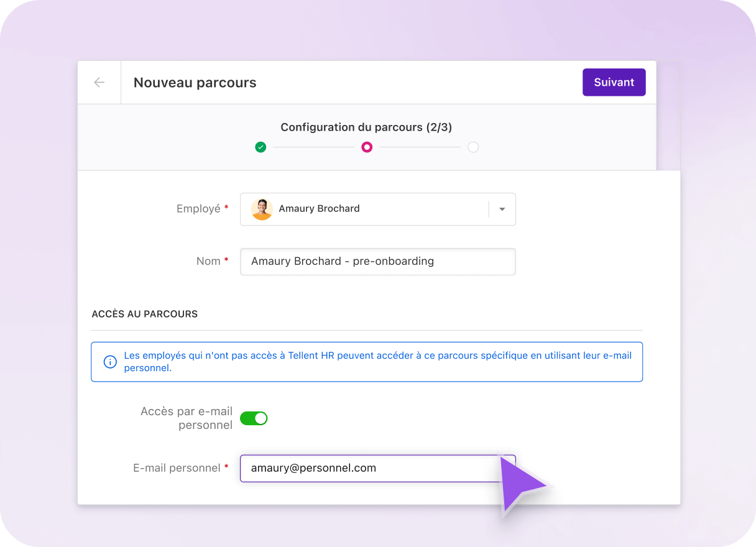Select the green checkmark on step one
The height and width of the screenshot is (547, 756).
pyautogui.click(x=260, y=147)
